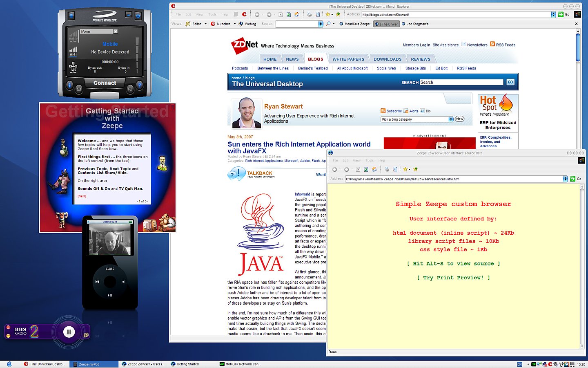Open the DOWNLOADS tab on ZDNet
The width and height of the screenshot is (588, 368).
click(388, 59)
